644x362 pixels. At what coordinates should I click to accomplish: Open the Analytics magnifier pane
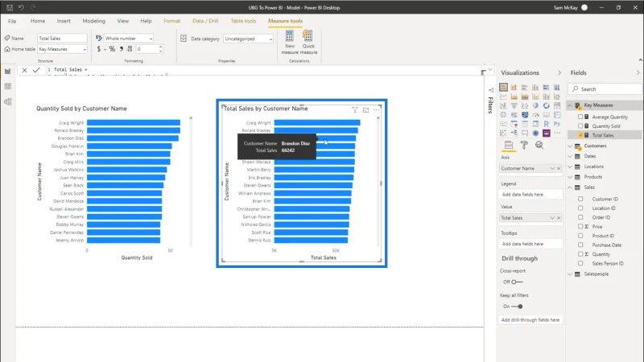539,145
